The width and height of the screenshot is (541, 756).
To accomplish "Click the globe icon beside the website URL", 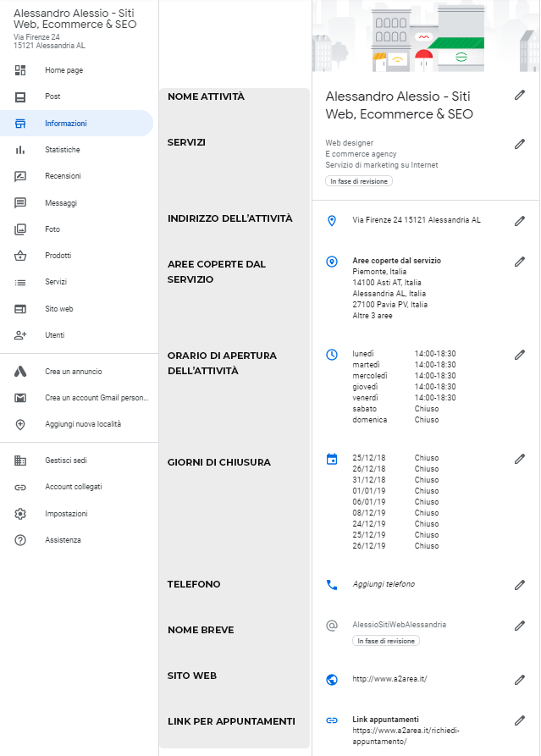I will coord(332,679).
